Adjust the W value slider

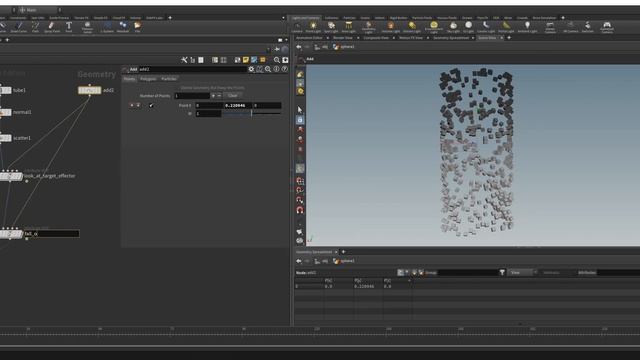tap(251, 113)
